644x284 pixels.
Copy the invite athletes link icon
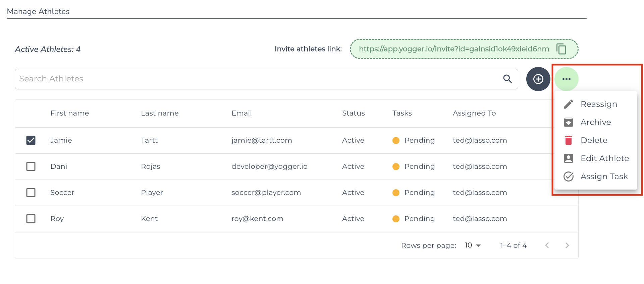(561, 49)
